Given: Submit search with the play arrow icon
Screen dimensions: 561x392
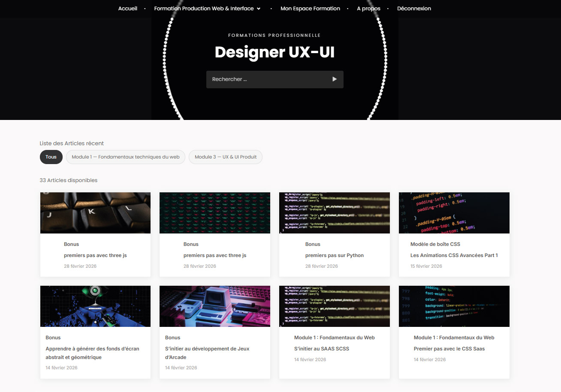Looking at the screenshot, I should point(335,79).
